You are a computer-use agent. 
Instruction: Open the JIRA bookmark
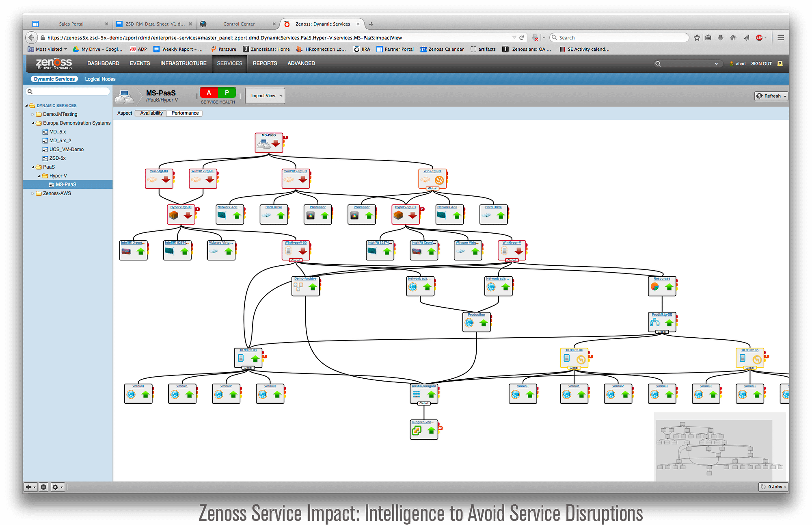coord(362,49)
